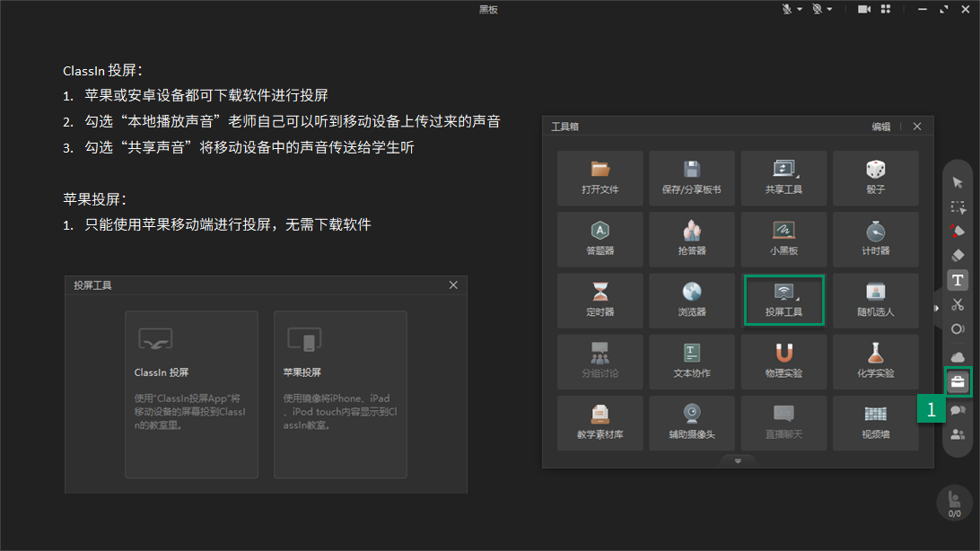
Task: Open the 辅助摄像头 tool
Action: [692, 423]
